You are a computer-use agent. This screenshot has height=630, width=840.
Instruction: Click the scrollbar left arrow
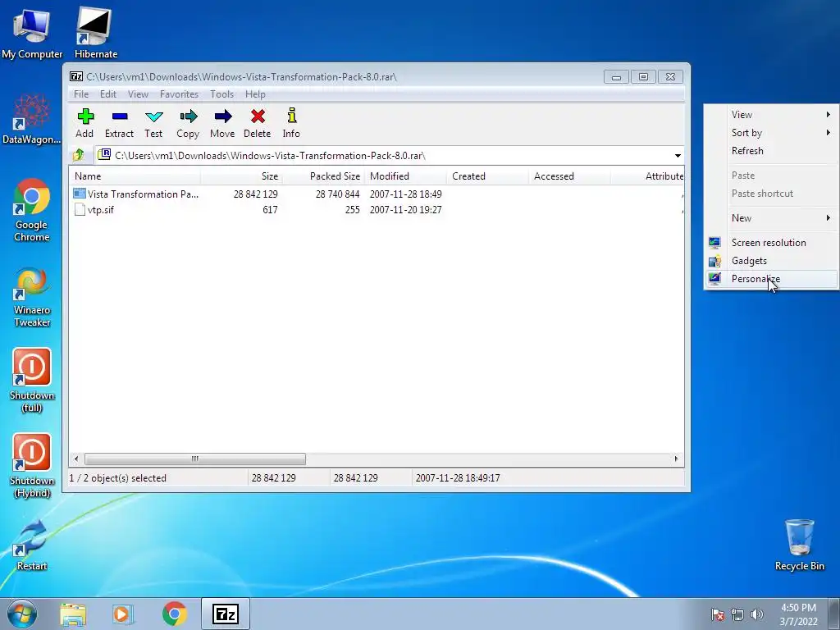tap(76, 459)
